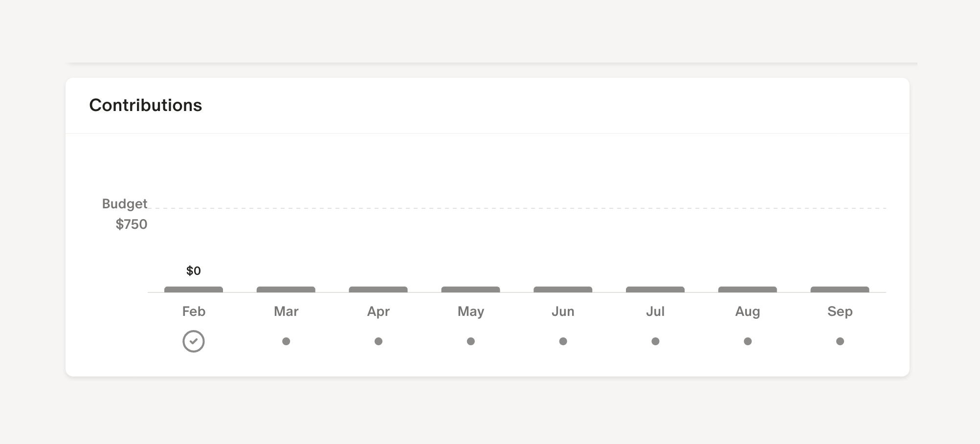Click the Contributions card heading
This screenshot has width=980, height=444.
146,105
